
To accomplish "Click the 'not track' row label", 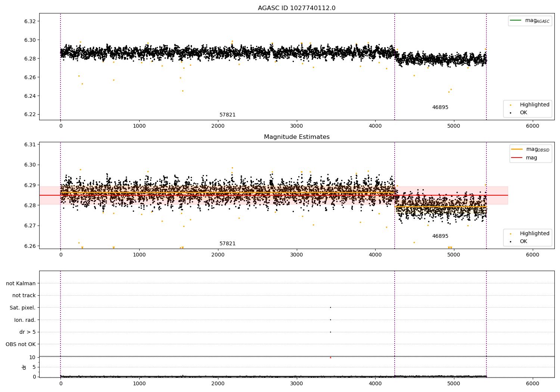I will (24, 295).
